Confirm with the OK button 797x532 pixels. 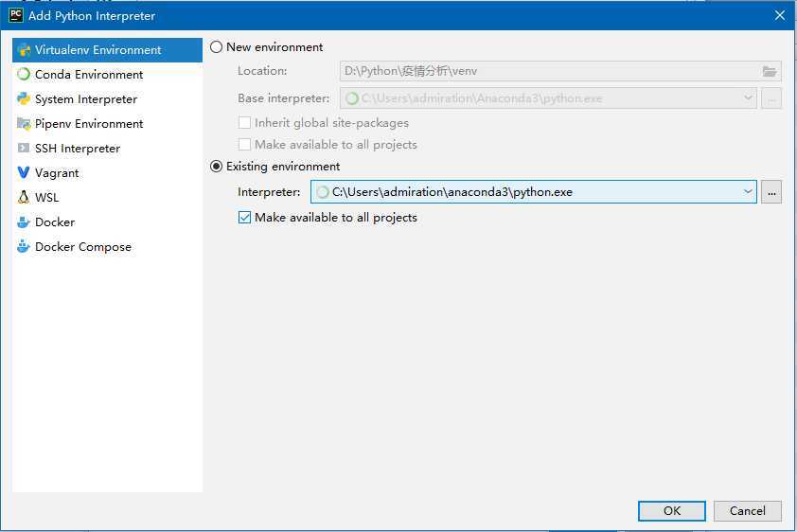point(671,510)
